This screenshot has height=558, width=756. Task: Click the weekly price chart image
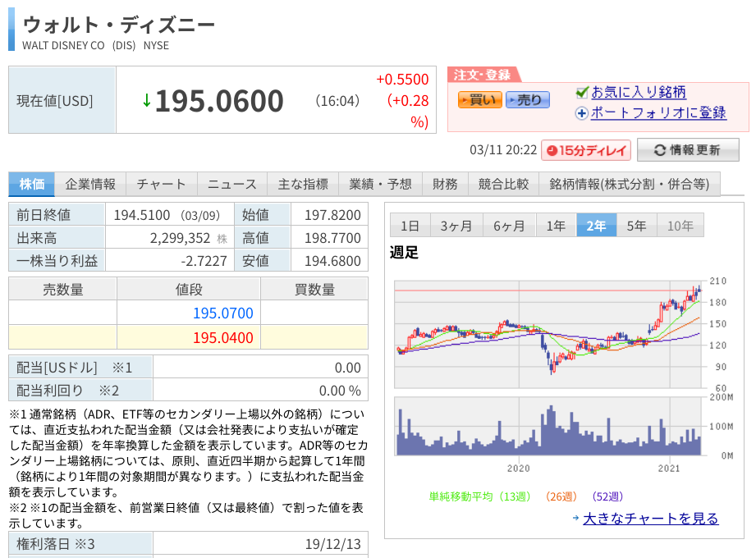(548, 335)
